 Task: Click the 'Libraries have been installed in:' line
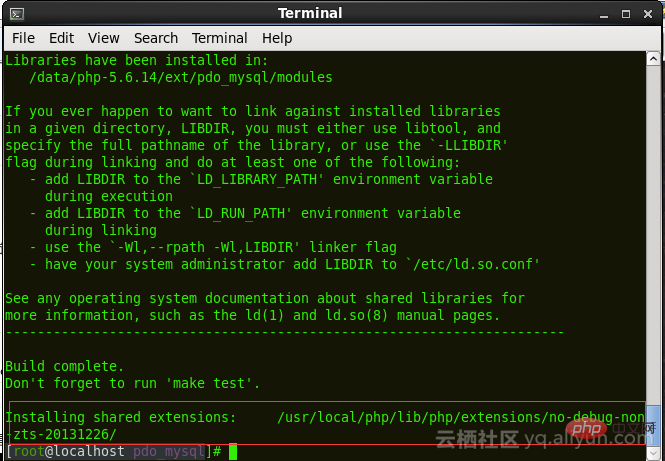137,61
